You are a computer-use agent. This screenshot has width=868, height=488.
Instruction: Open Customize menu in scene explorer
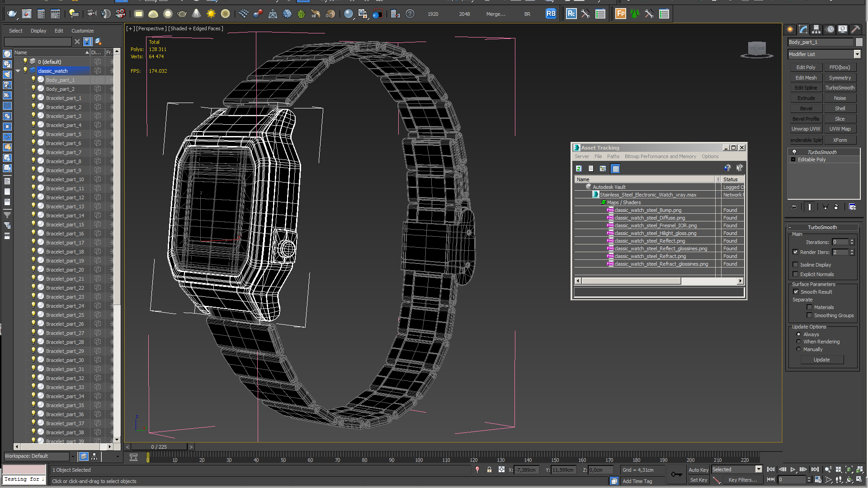(x=82, y=31)
